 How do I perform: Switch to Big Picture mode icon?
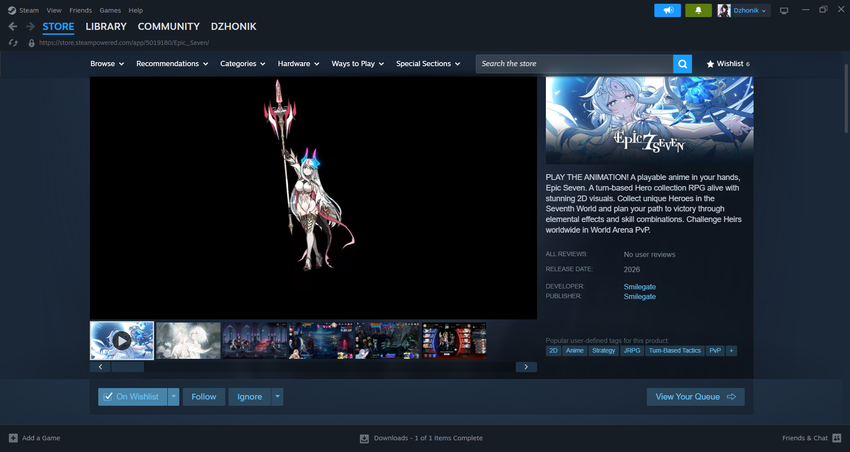(784, 11)
